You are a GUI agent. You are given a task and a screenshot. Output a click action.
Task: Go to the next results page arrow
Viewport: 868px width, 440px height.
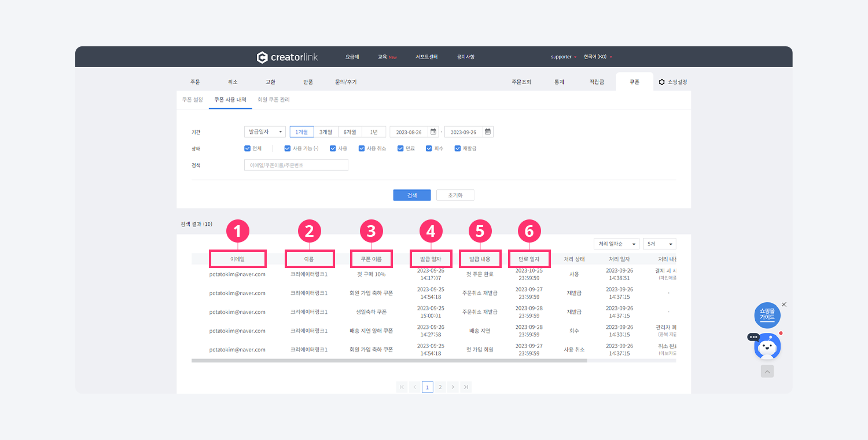tap(453, 387)
